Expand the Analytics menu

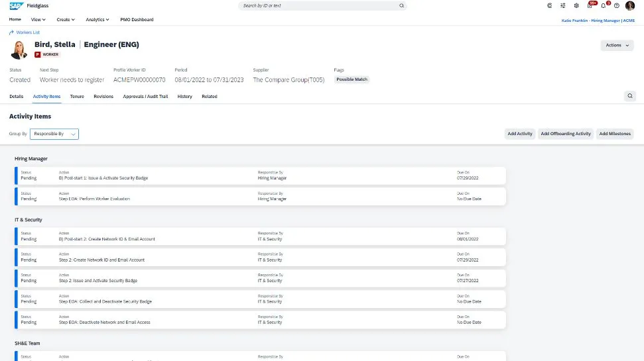click(97, 20)
